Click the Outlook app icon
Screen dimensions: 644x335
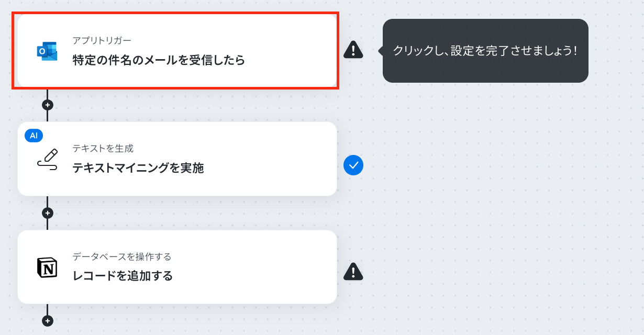tap(47, 51)
